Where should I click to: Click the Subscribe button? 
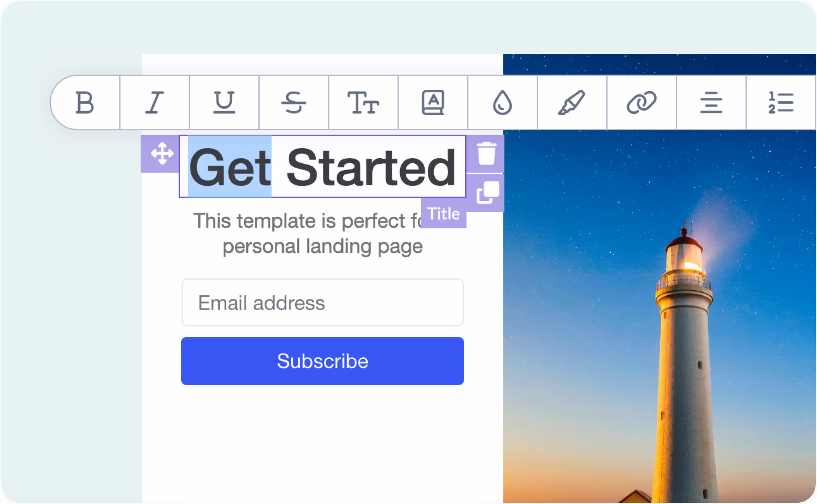pyautogui.click(x=322, y=361)
